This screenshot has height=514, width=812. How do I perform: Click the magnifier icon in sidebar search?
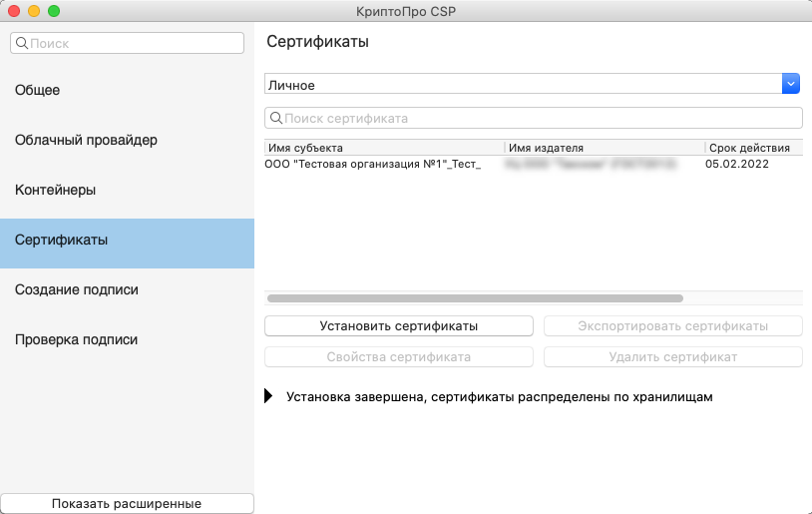click(21, 44)
